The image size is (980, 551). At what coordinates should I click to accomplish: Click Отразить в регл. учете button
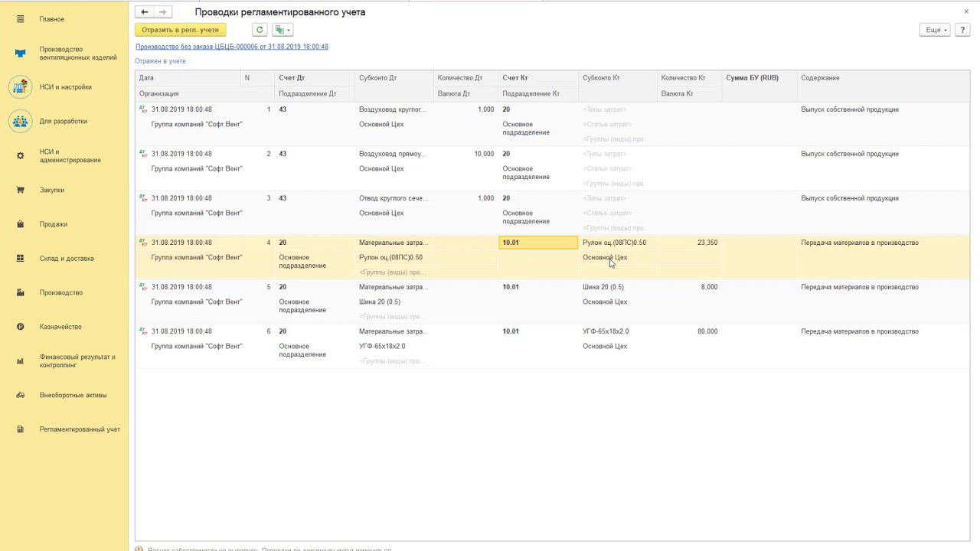[180, 30]
